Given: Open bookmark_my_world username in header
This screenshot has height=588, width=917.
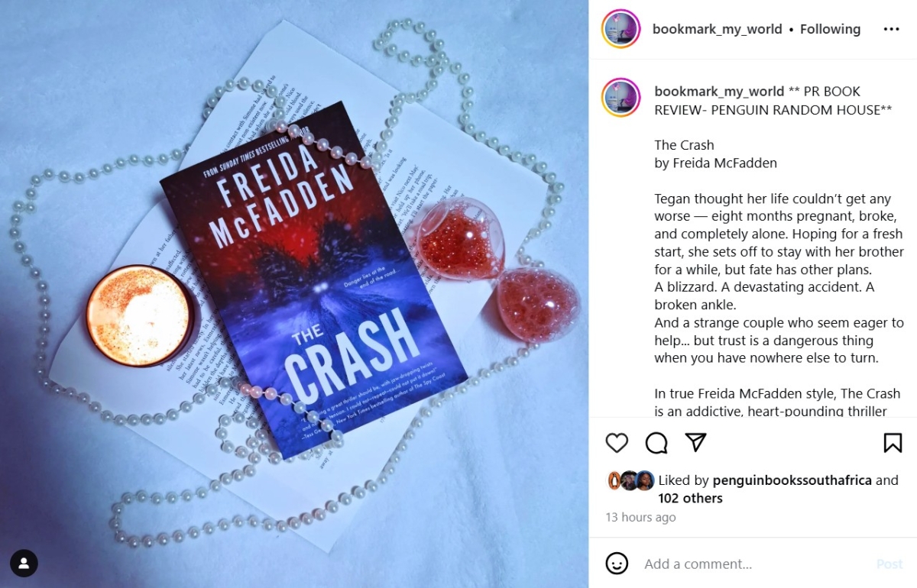Looking at the screenshot, I should [x=717, y=29].
